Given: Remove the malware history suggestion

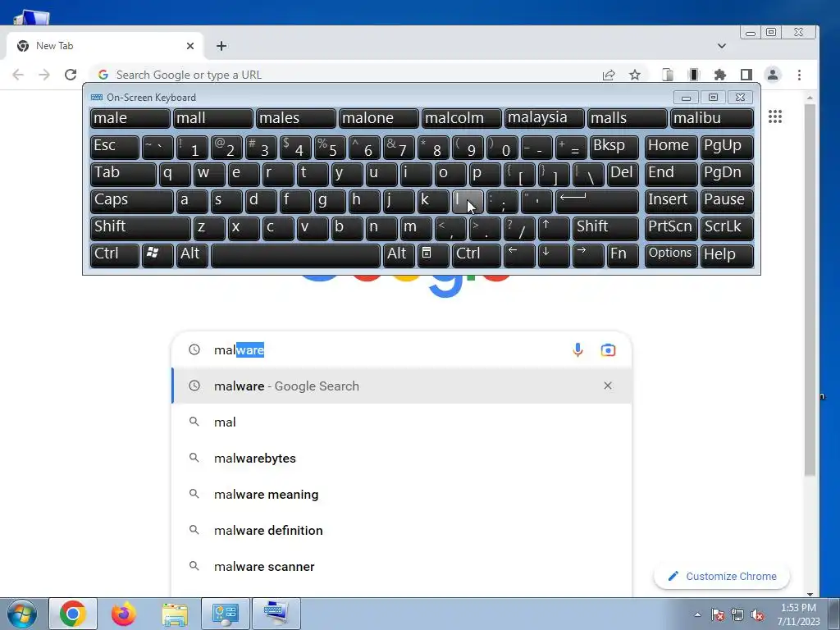Looking at the screenshot, I should click(608, 386).
